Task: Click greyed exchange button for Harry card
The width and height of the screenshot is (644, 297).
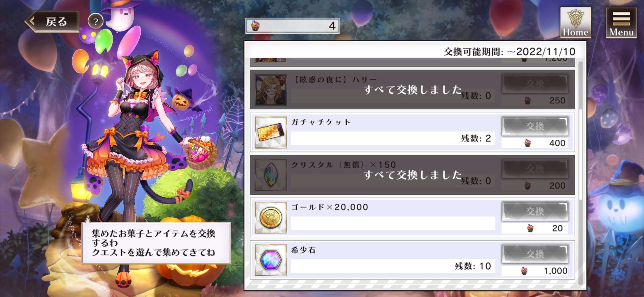Action: pos(535,84)
